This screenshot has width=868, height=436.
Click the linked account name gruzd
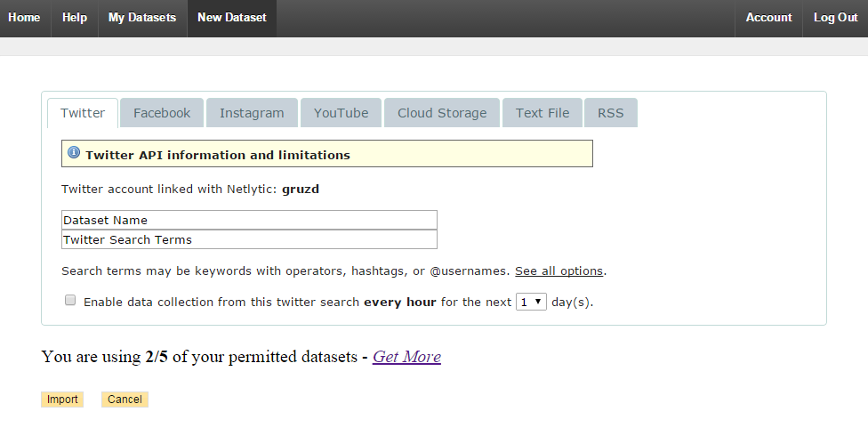(301, 190)
